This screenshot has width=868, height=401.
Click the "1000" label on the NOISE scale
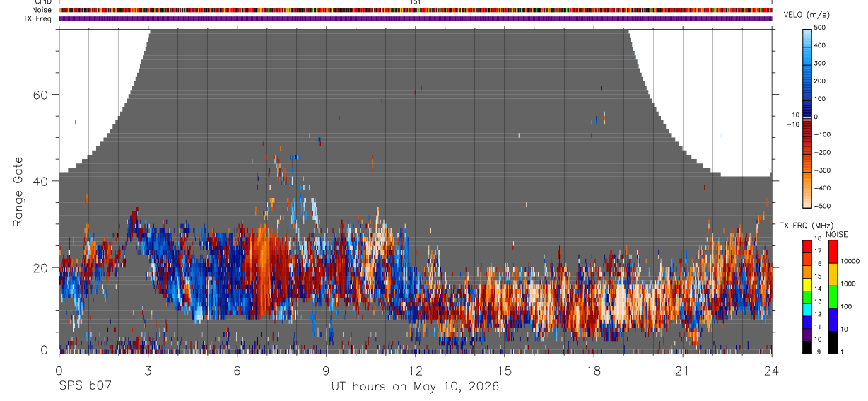point(849,284)
